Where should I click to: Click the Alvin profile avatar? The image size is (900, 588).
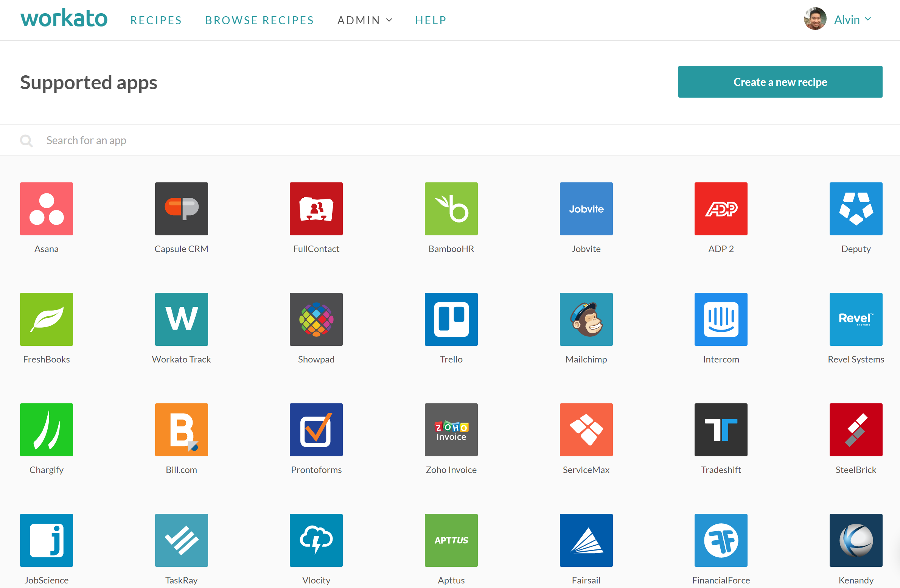point(815,19)
